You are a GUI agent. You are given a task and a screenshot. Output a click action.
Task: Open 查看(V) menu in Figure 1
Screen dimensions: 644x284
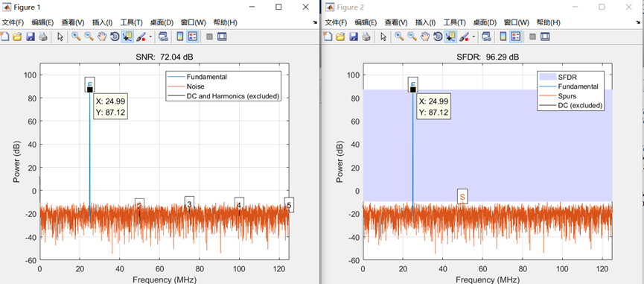73,22
